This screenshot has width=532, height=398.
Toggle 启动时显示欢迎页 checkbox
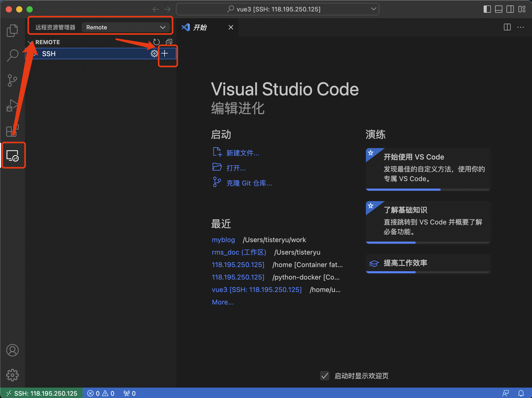tap(325, 376)
